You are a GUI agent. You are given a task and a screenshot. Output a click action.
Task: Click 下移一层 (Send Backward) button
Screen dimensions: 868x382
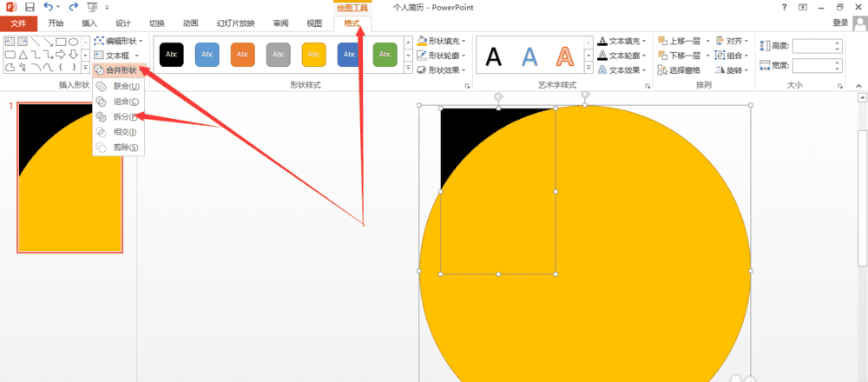click(x=680, y=56)
